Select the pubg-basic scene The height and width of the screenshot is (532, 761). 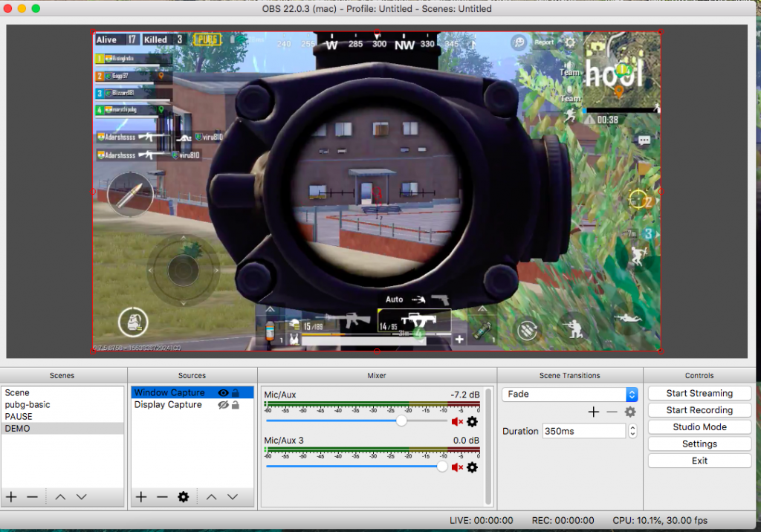62,405
